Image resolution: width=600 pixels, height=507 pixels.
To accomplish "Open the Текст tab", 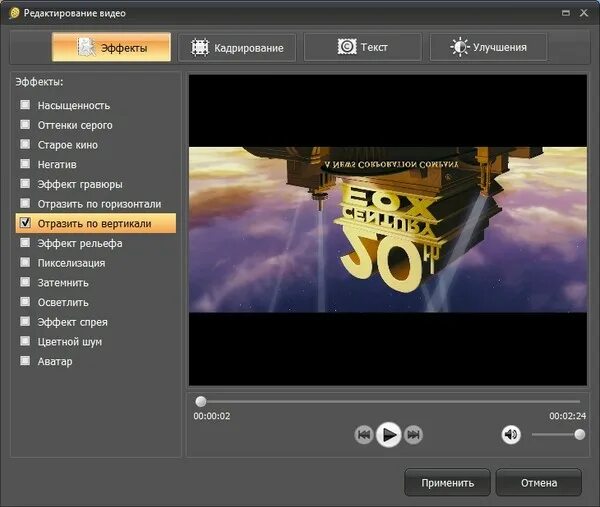I will (x=362, y=47).
